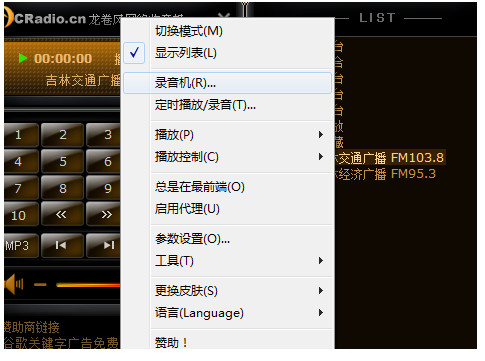The image size is (485, 361).
Task: Expand the 播放控制(C) submenu
Action: pyautogui.click(x=228, y=157)
